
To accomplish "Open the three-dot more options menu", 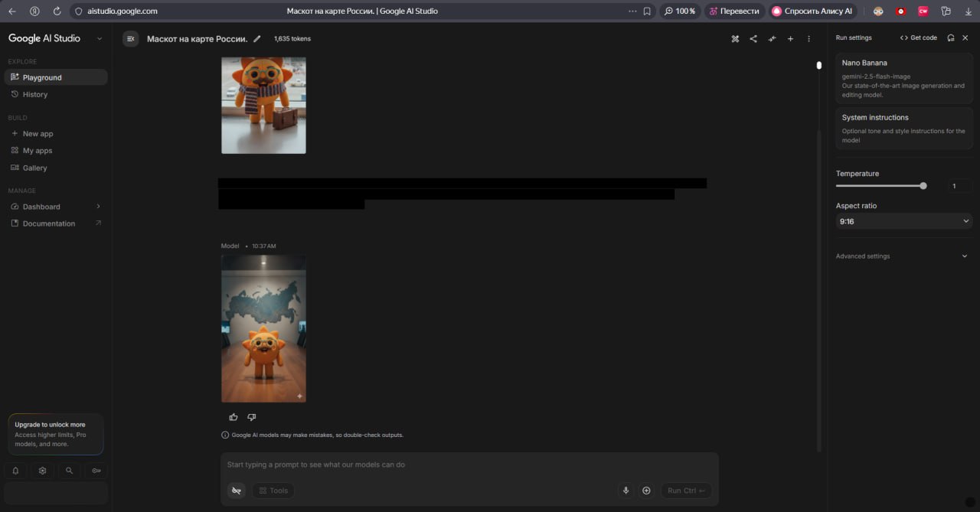I will (x=808, y=38).
